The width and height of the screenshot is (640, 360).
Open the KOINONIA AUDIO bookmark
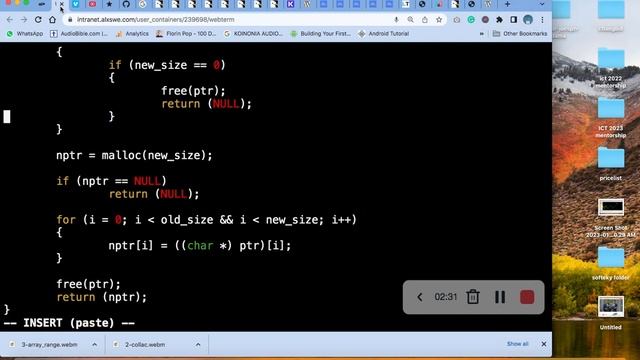(x=253, y=33)
